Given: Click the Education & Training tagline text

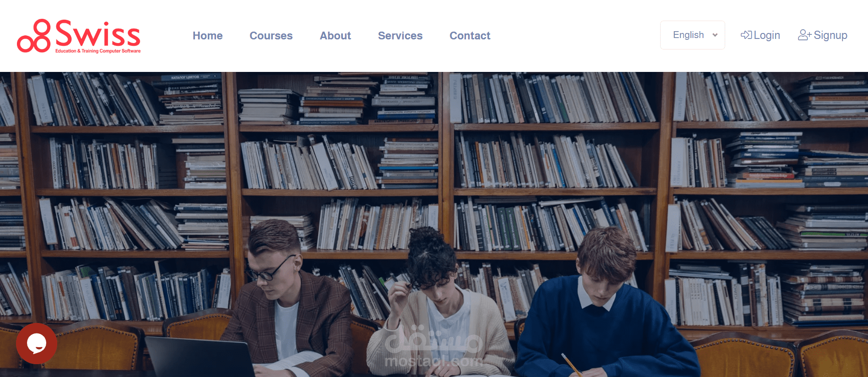Looking at the screenshot, I should click(x=98, y=51).
